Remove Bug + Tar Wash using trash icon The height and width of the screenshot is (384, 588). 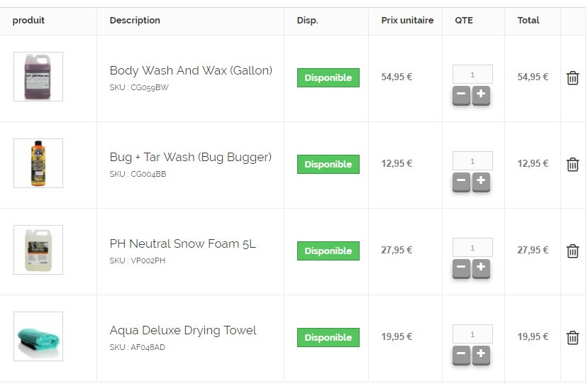point(572,164)
